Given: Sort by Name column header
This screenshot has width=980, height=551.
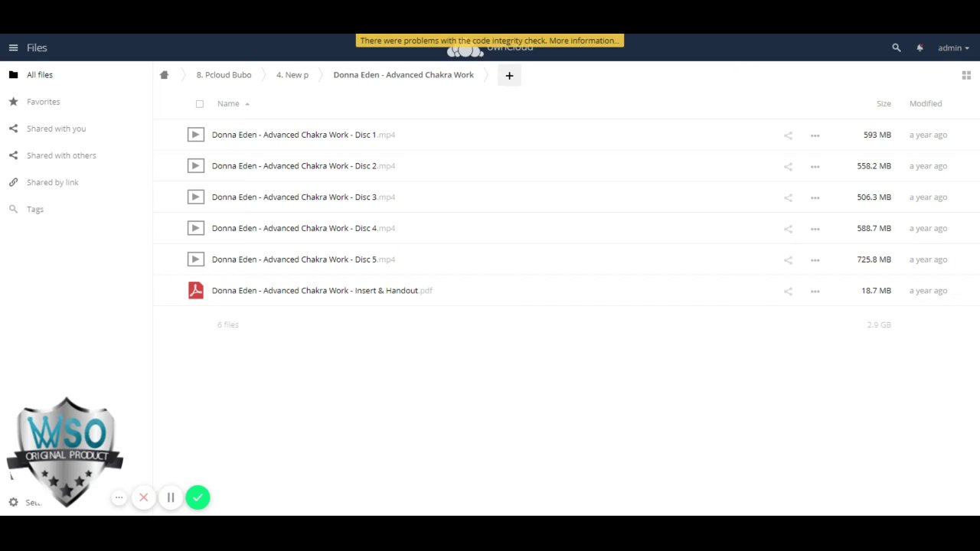Looking at the screenshot, I should [228, 103].
